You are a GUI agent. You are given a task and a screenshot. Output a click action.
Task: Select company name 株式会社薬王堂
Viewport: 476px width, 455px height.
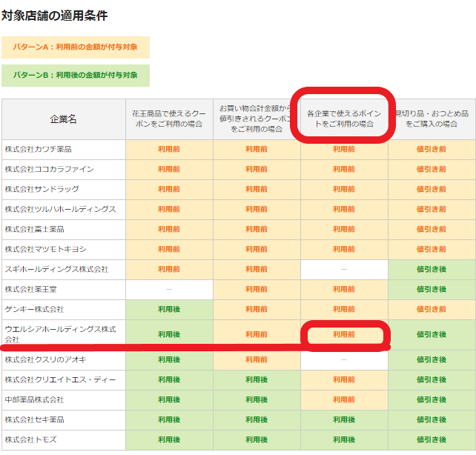pyautogui.click(x=30, y=290)
